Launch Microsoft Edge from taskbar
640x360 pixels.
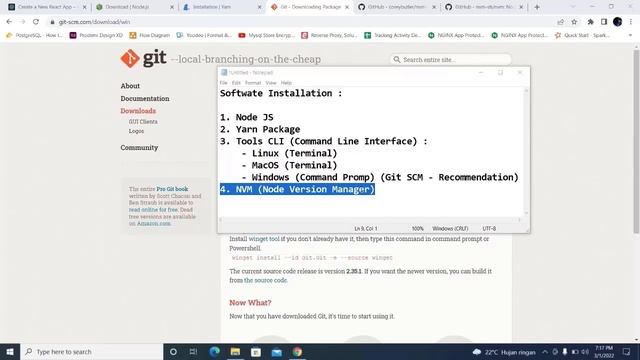point(214,351)
